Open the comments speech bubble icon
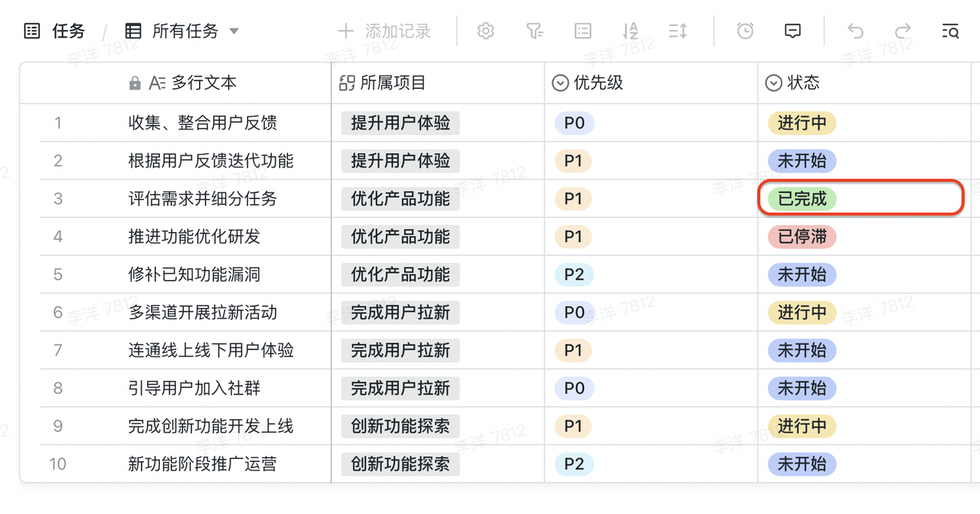980x514 pixels. pyautogui.click(x=793, y=31)
